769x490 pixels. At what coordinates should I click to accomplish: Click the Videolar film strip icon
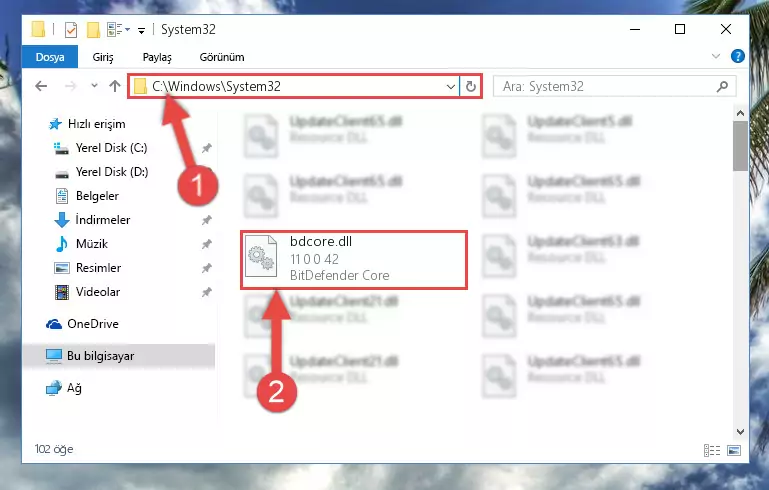click(62, 292)
